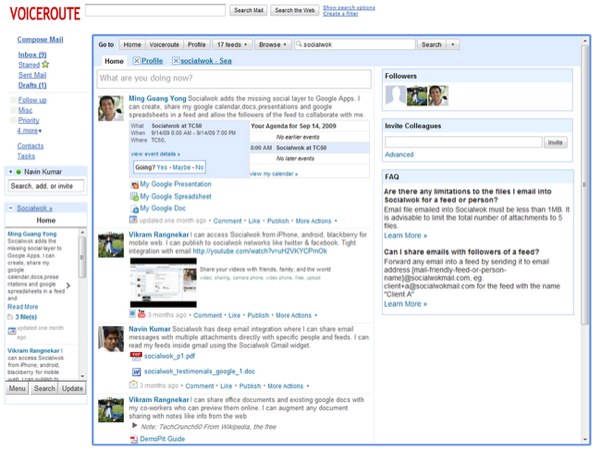602x452 pixels.
Task: Focus the 'Search, add, or invite' chat field
Action: pos(46,186)
